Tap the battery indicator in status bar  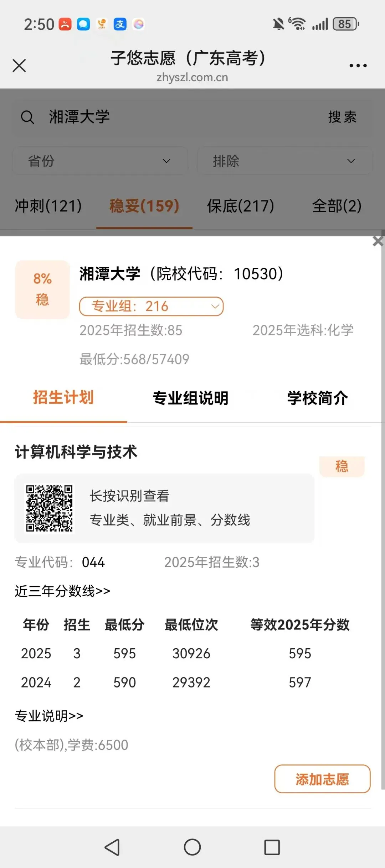346,24
